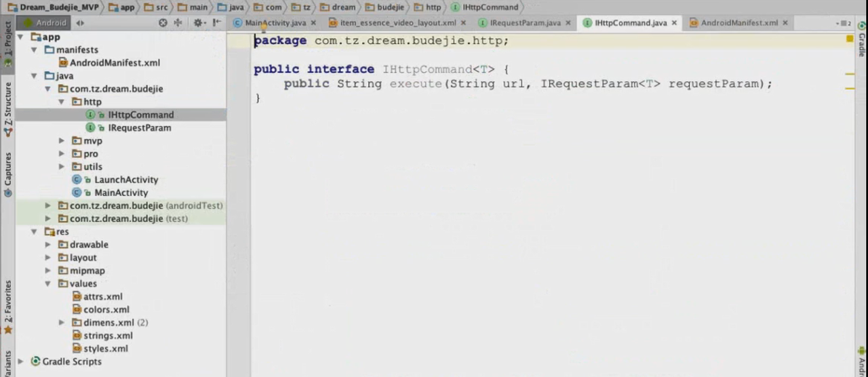Screen dimensions: 868x377
Task: Click the dream breadcrumb package
Action: [x=337, y=7]
